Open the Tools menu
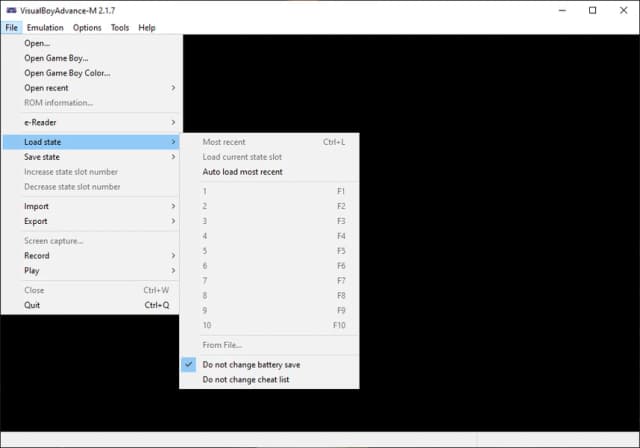 pos(120,28)
